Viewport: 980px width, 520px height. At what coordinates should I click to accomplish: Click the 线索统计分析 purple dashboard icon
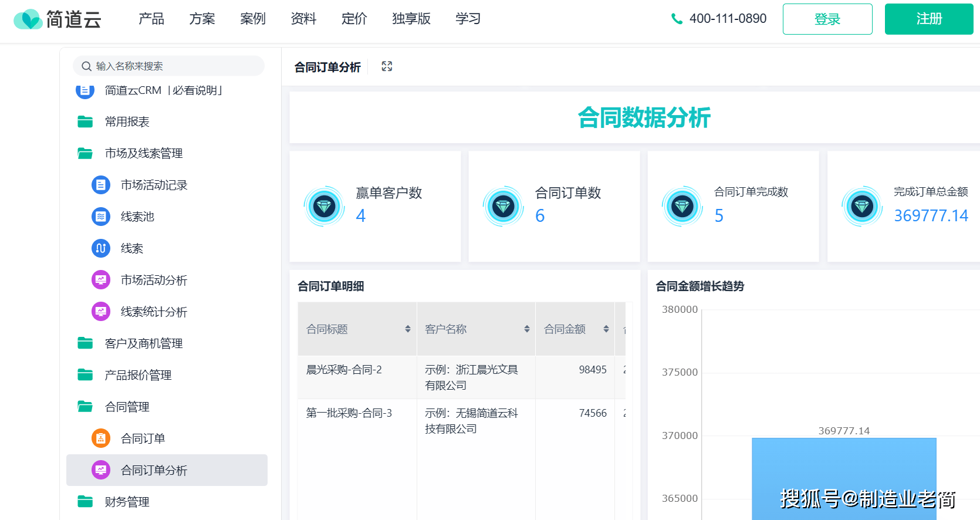(101, 312)
